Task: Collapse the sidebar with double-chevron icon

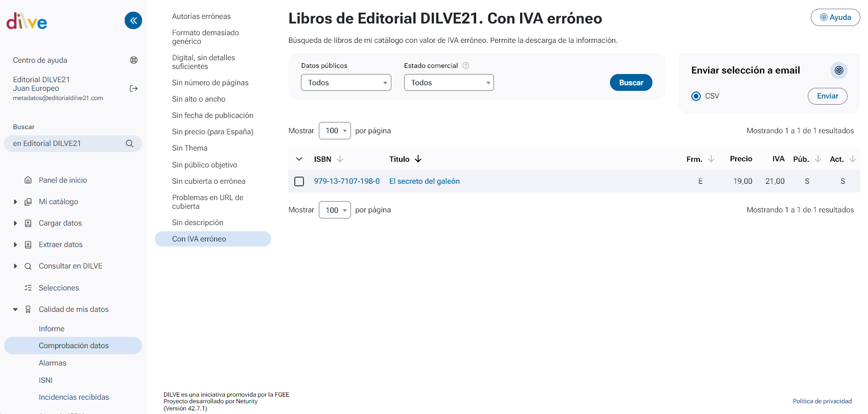Action: pos(133,20)
